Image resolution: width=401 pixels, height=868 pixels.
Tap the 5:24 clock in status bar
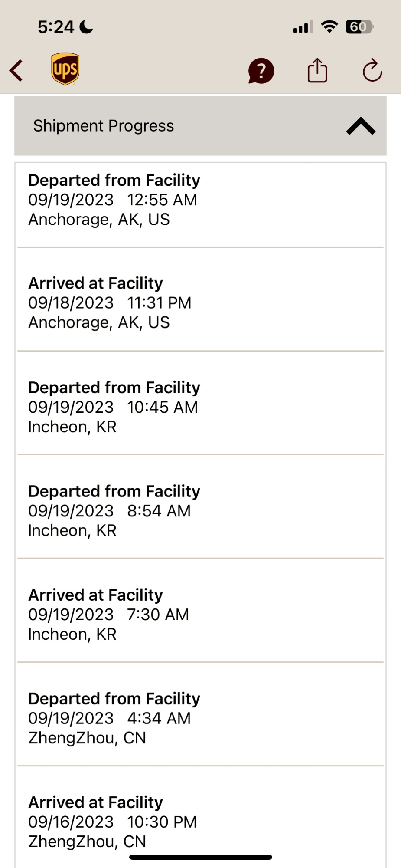[56, 27]
